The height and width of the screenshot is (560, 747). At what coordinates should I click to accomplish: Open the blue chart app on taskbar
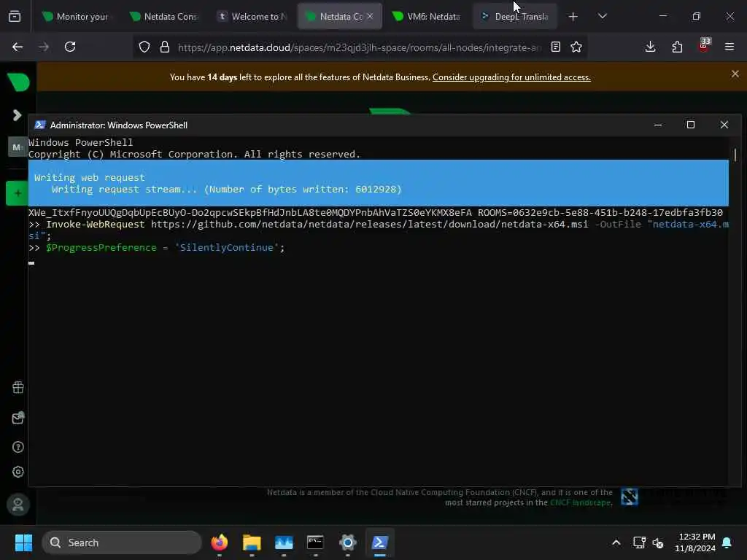[284, 542]
